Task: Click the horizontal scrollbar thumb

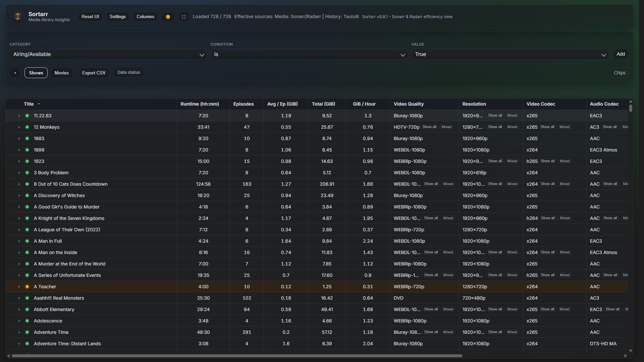Action: (236, 356)
